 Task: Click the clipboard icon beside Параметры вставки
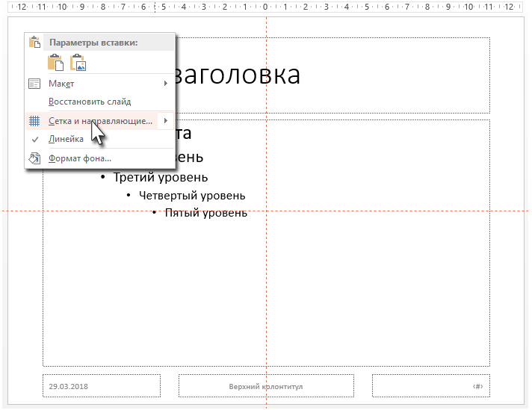[34, 43]
